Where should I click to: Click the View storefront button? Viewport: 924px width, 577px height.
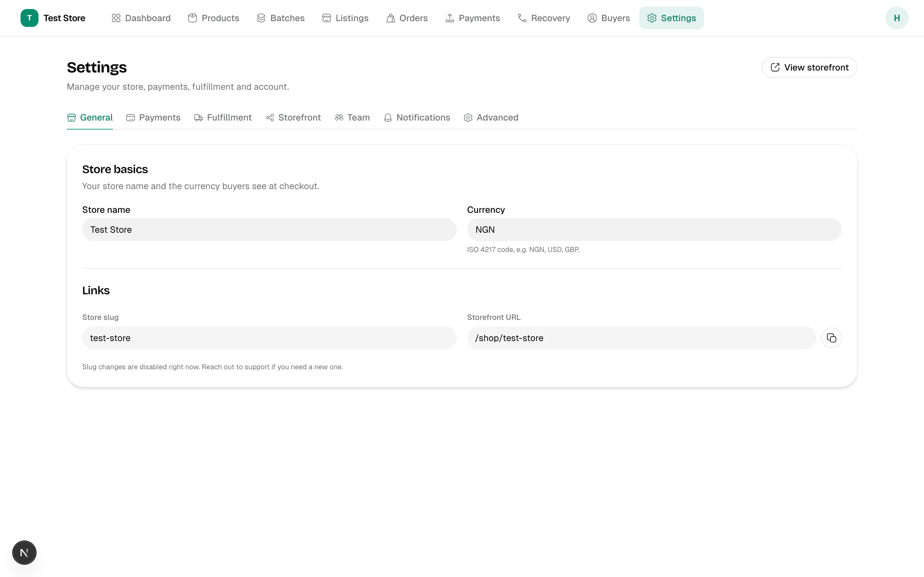pyautogui.click(x=809, y=68)
